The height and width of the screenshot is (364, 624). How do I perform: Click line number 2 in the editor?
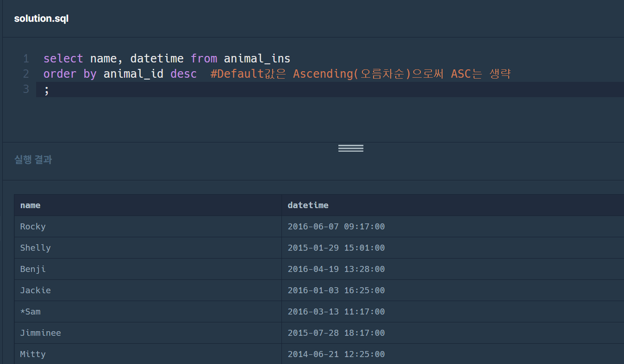[26, 74]
